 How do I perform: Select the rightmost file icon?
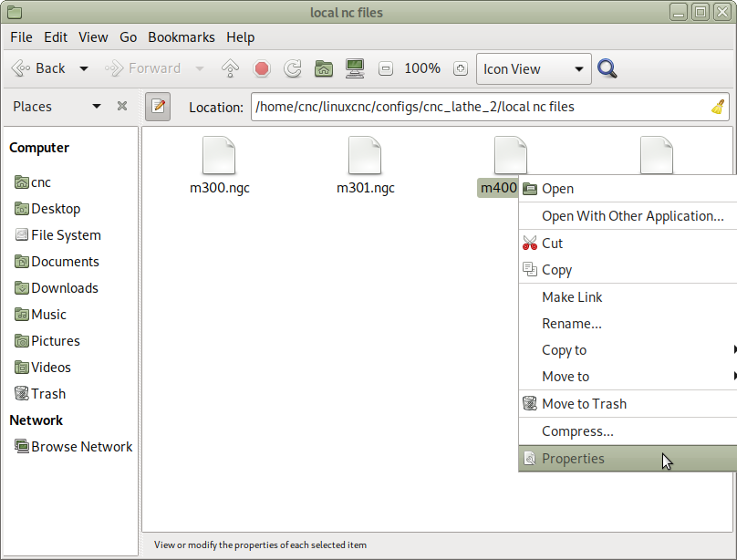(x=657, y=155)
